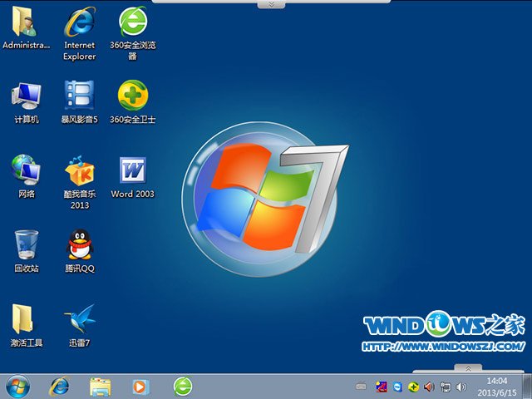Open 360安全卫士 tray icon
The height and width of the screenshot is (399, 532).
[x=413, y=387]
